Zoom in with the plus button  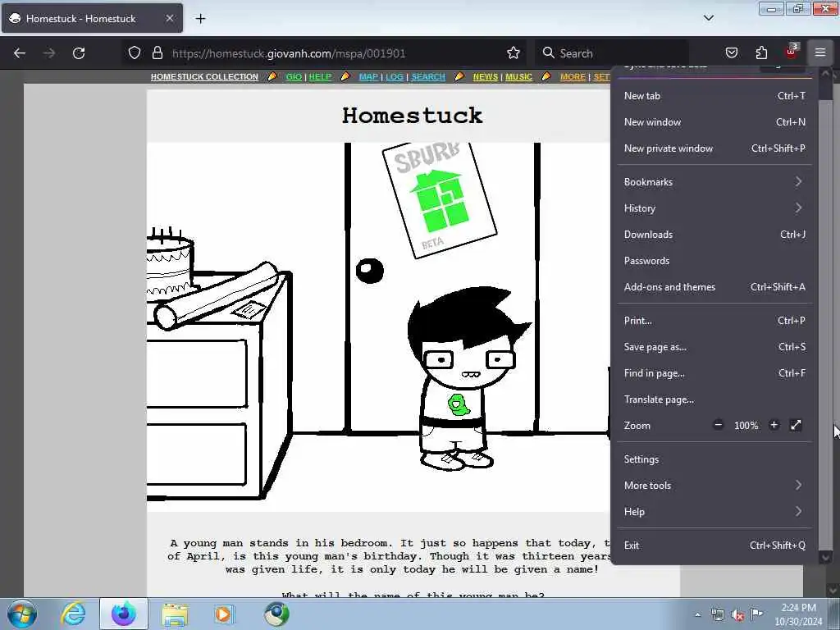(774, 425)
